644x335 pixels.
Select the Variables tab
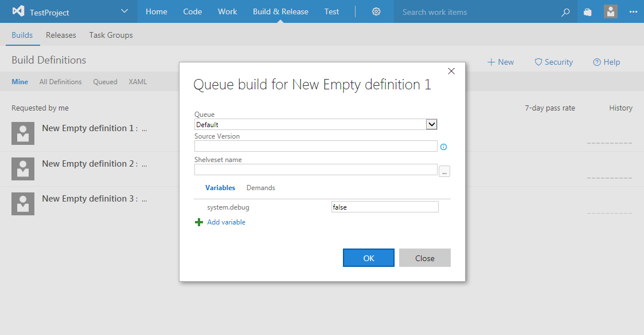pyautogui.click(x=220, y=188)
